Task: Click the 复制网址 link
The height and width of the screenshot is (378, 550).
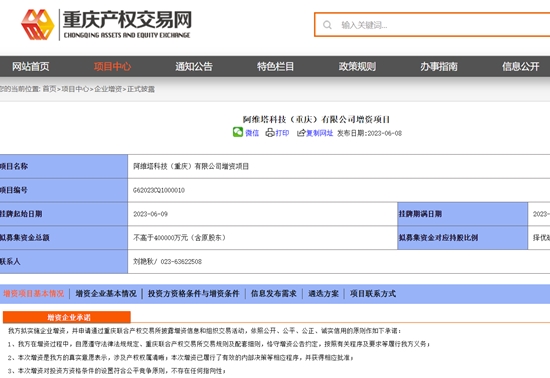Action: coord(320,133)
